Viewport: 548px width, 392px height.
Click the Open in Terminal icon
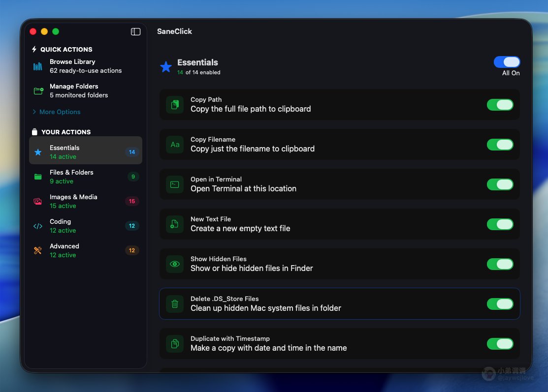tap(175, 184)
